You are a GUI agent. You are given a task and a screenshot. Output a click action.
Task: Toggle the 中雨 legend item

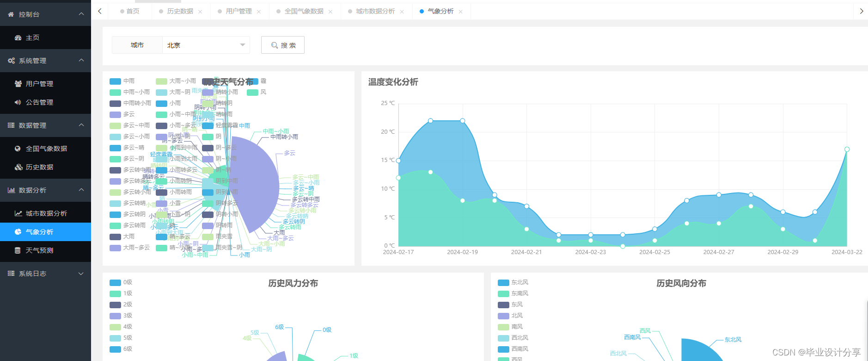coord(122,81)
